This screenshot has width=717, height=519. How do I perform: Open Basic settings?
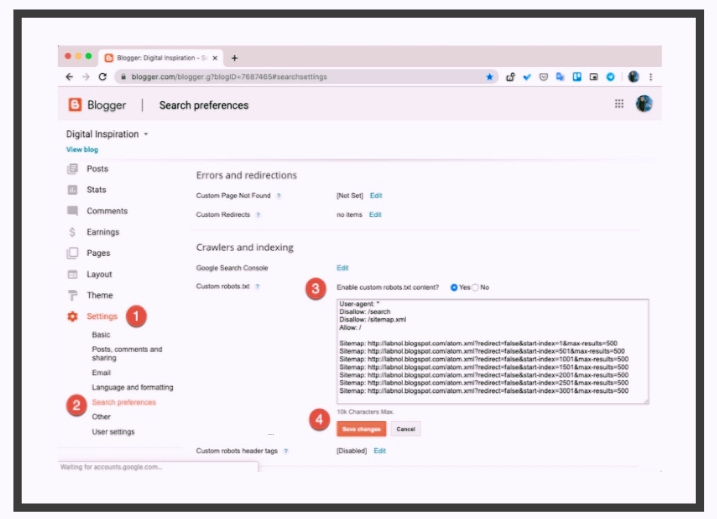[101, 335]
